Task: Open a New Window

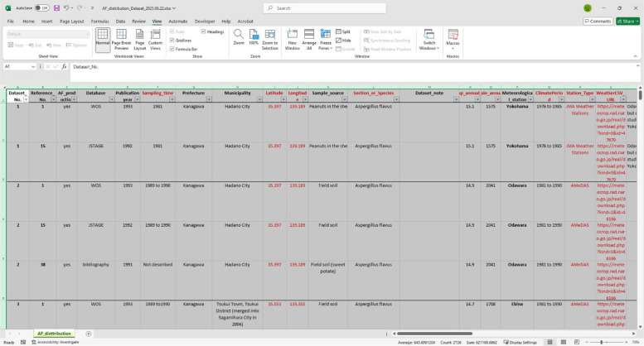Action: coord(292,40)
